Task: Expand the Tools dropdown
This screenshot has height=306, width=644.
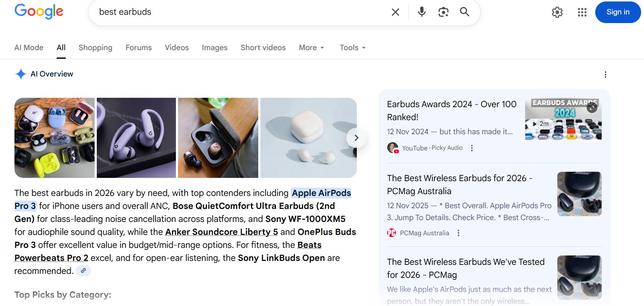Action: coord(353,48)
